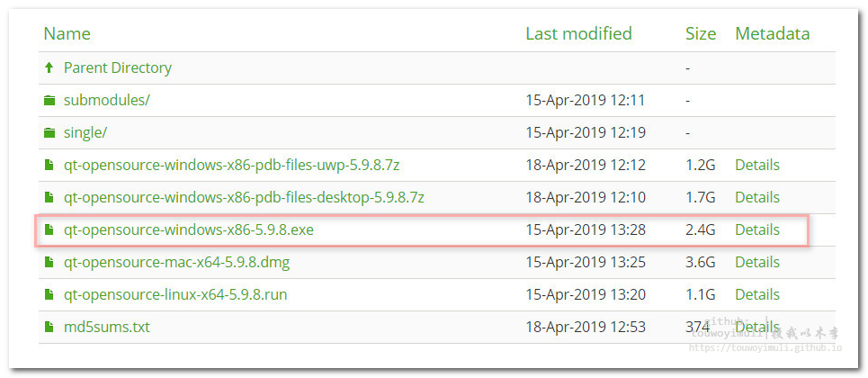Click the date 18-Apr-2019 12:12
868x378 pixels.
point(586,165)
